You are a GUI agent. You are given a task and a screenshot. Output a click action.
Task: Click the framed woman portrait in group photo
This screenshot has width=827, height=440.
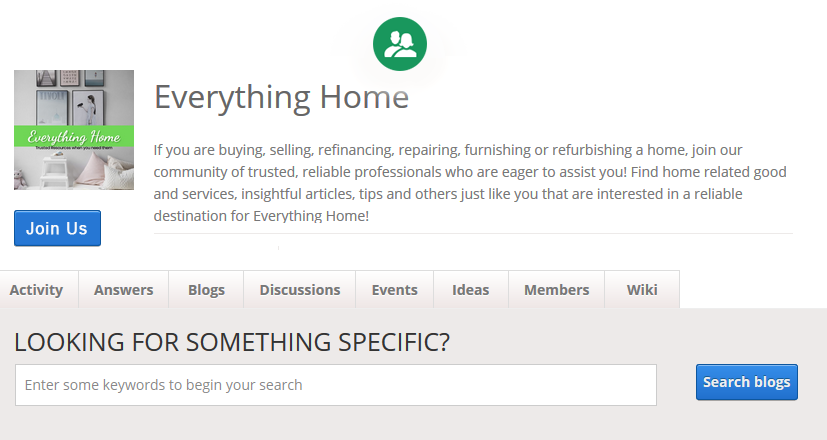point(88,108)
